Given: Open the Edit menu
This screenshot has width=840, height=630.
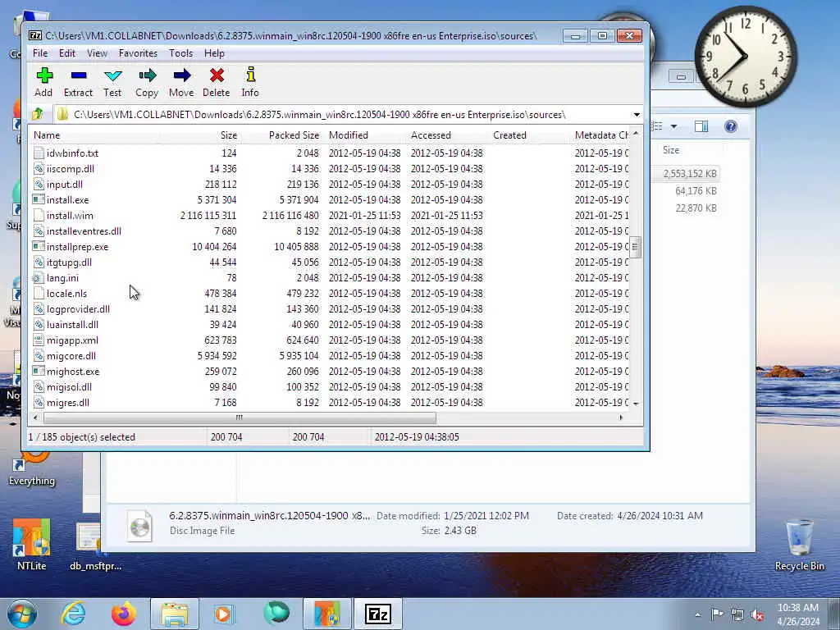Looking at the screenshot, I should point(67,53).
